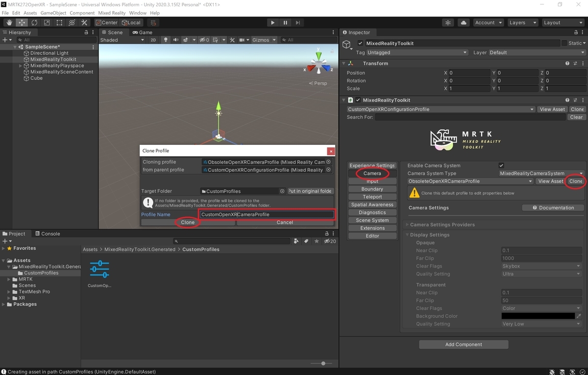Open Shaded draw mode dropdown
This screenshot has height=375, width=588.
click(122, 40)
